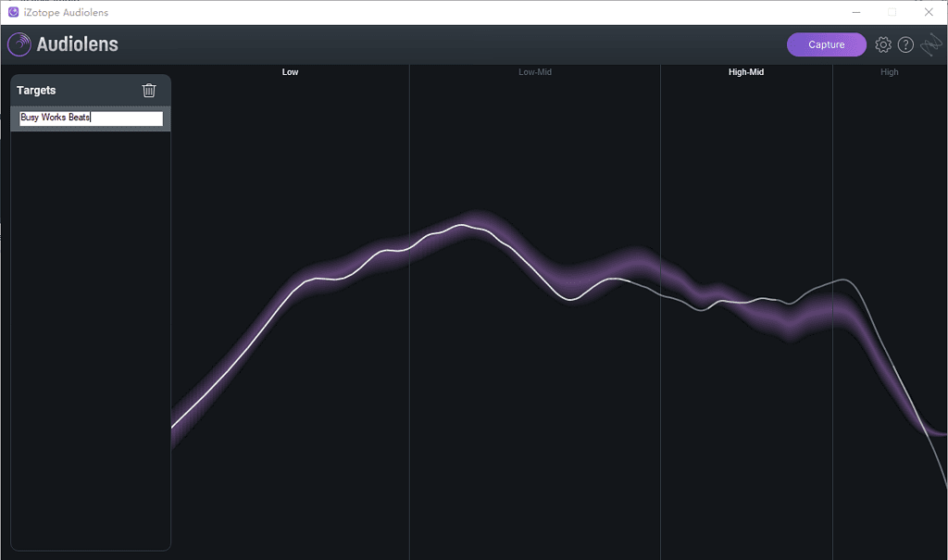The width and height of the screenshot is (948, 560).
Task: Click the purple Capture button
Action: 826,44
